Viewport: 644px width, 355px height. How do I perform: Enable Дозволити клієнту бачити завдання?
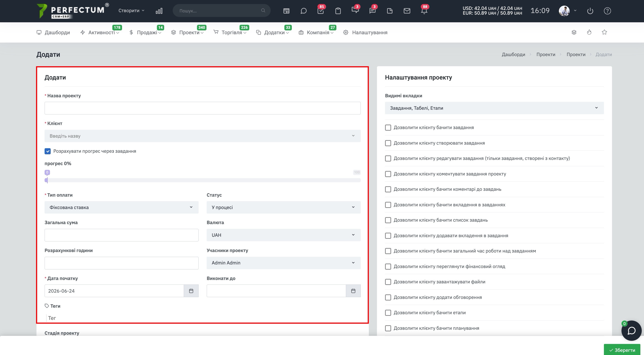(x=388, y=127)
